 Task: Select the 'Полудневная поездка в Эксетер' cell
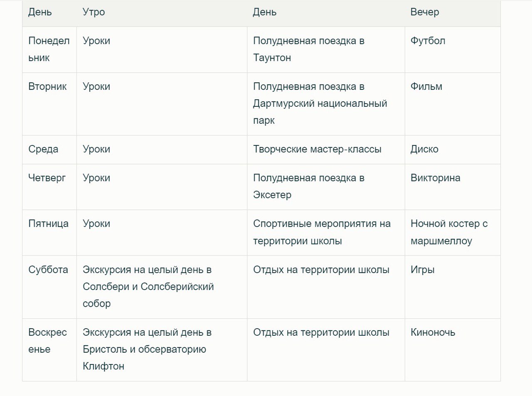click(x=326, y=187)
